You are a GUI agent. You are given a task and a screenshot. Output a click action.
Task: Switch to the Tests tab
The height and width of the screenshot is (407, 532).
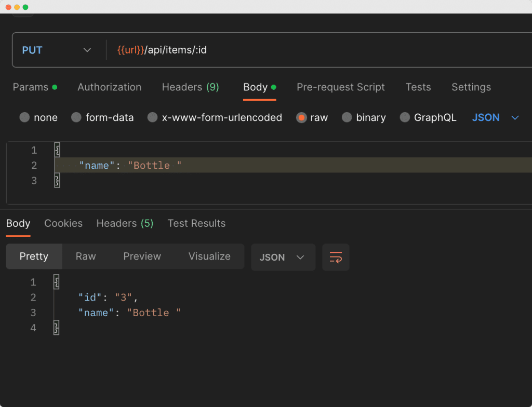click(x=418, y=87)
